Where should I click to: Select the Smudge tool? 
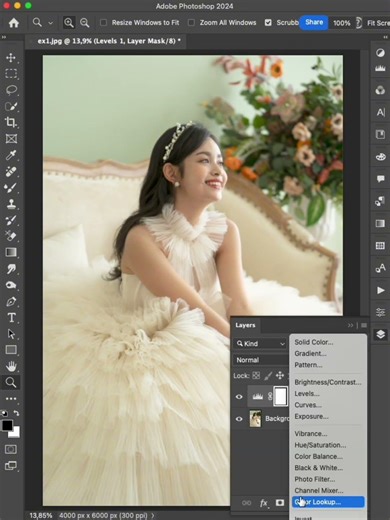[11, 268]
